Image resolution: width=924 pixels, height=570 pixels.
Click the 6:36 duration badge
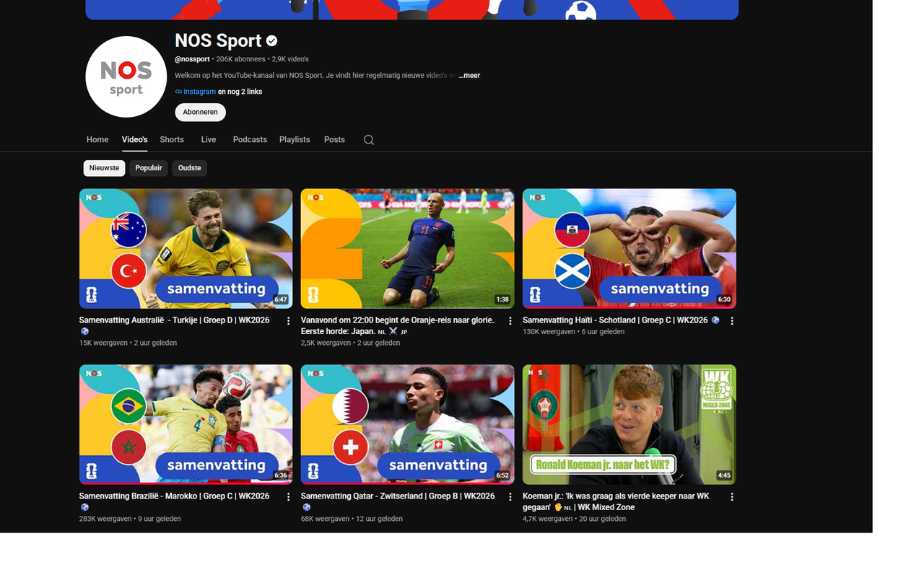coord(281,475)
